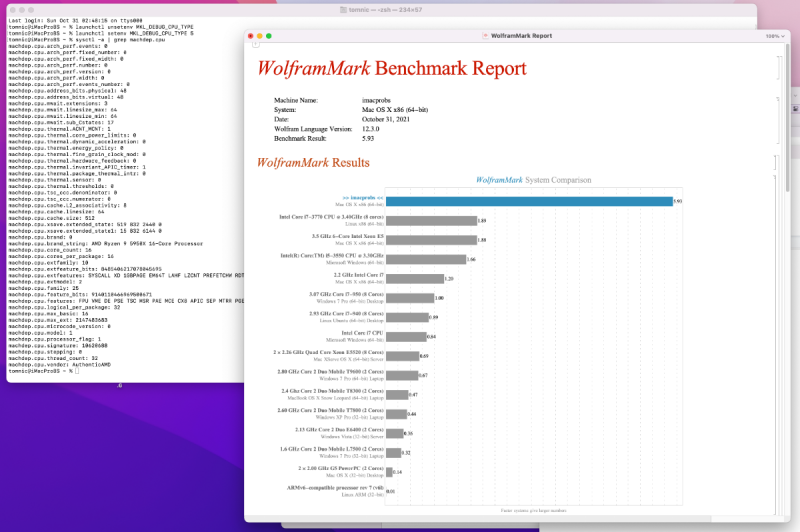
Task: Click the 2.93 GHz Core i7-940 label
Action: 346,314
